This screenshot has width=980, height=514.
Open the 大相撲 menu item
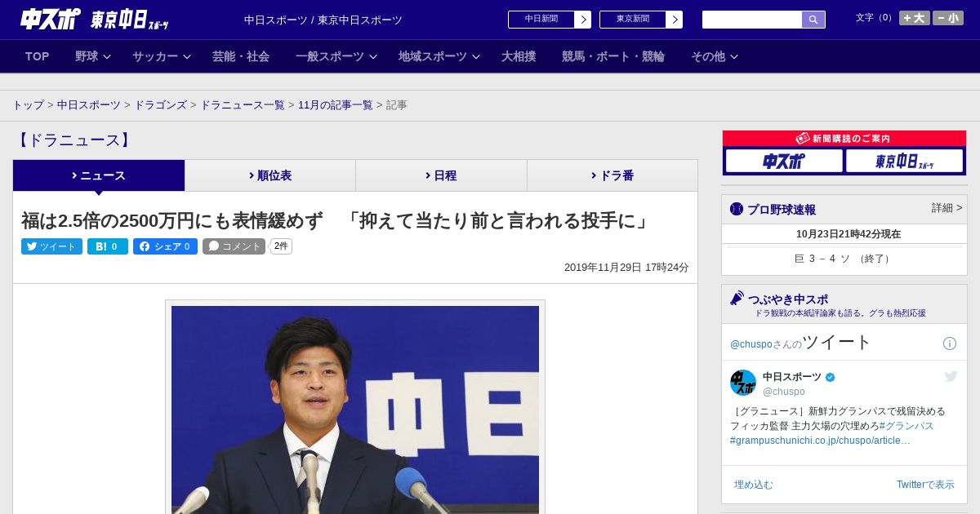[x=519, y=56]
